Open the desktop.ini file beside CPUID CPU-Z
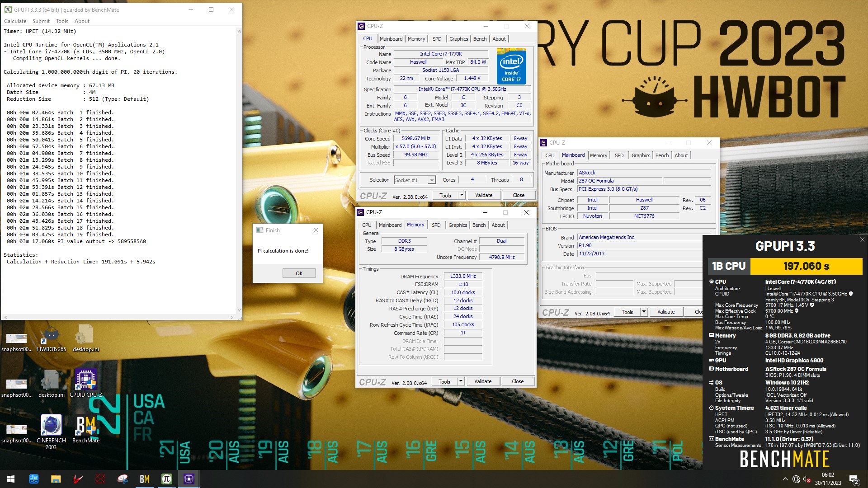Screen dimensions: 868x488 click(x=51, y=384)
